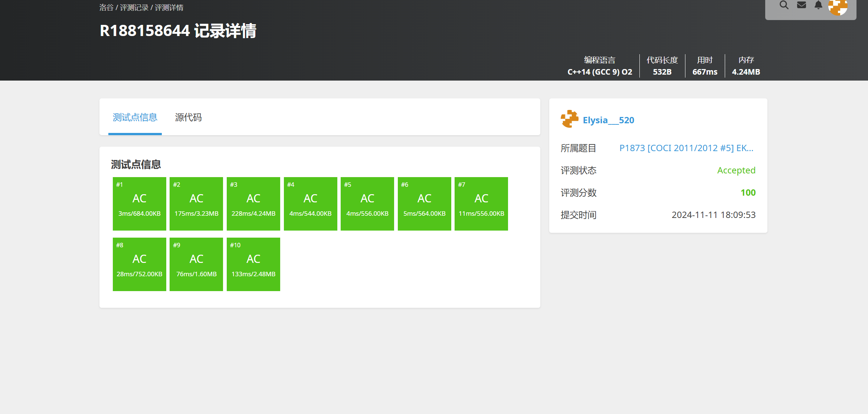Open the mail envelope icon
The width and height of the screenshot is (868, 414).
[x=802, y=5]
